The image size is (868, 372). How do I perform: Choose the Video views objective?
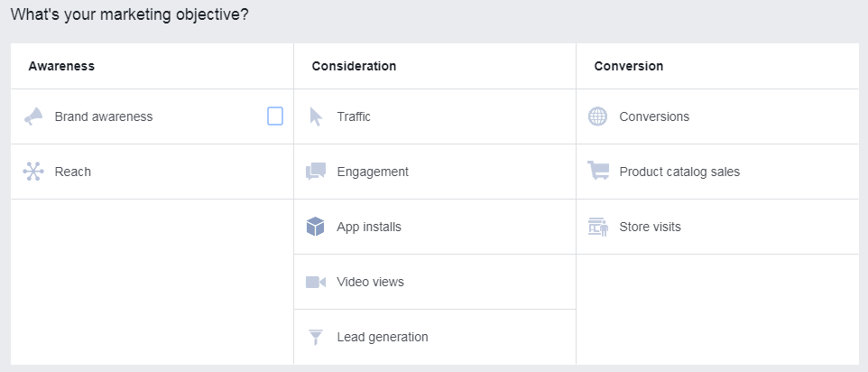(x=370, y=282)
